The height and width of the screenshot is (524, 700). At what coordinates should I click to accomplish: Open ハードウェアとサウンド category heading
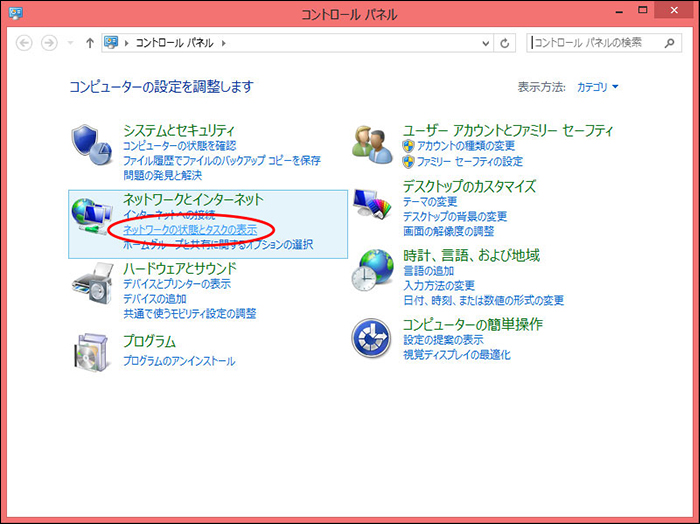tap(179, 268)
